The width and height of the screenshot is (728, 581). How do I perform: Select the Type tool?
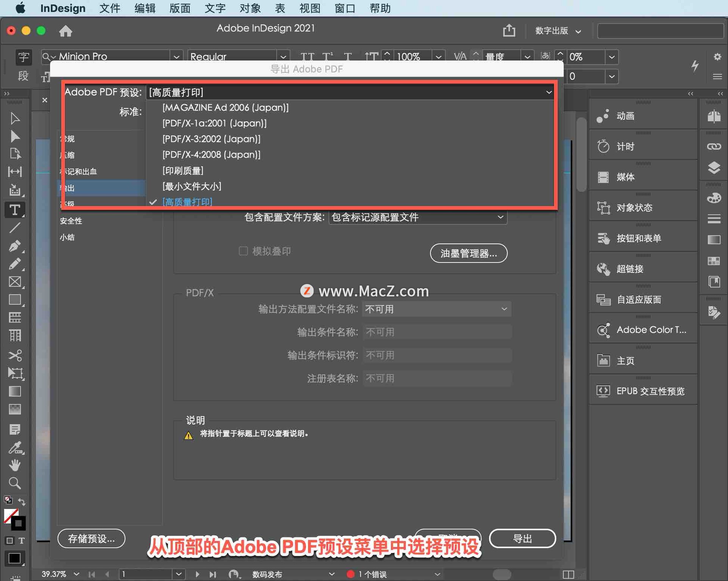[15, 210]
